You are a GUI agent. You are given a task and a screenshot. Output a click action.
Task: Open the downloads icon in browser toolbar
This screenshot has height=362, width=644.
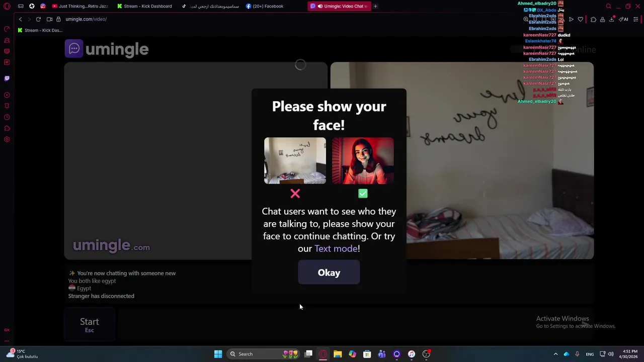pos(612,19)
